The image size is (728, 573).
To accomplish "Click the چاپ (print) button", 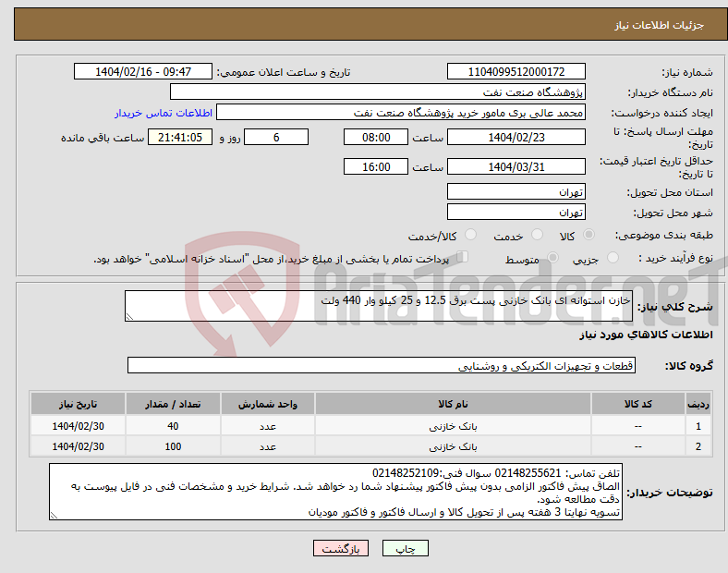I will [405, 548].
